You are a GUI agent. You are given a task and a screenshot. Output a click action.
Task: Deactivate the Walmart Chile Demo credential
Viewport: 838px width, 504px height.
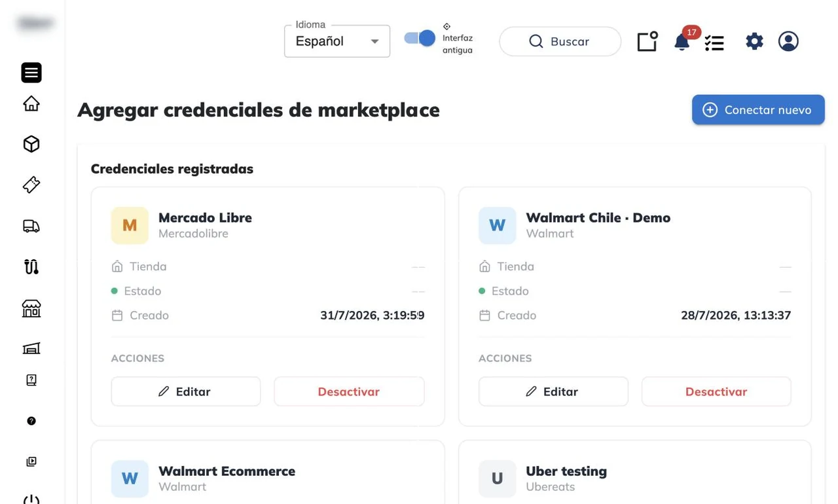pyautogui.click(x=716, y=391)
